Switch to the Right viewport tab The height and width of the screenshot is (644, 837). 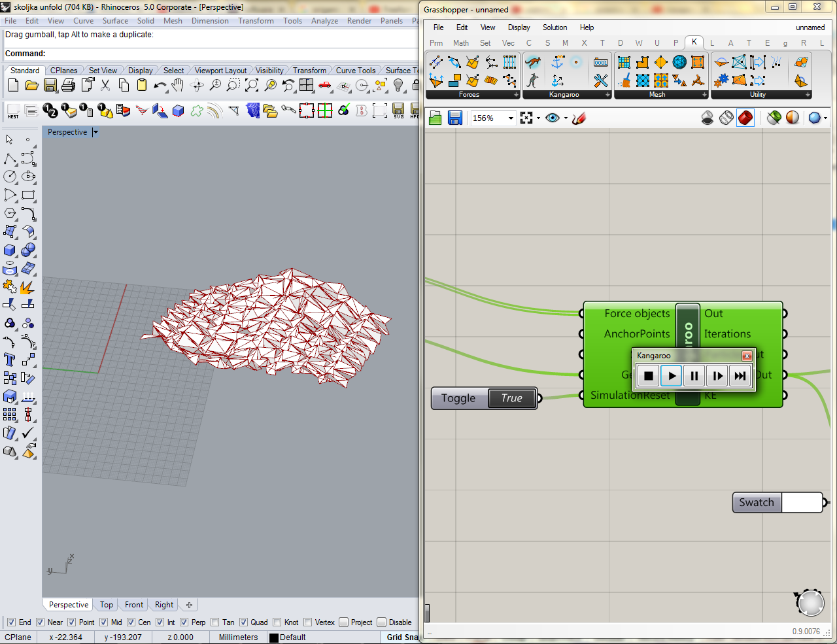(164, 605)
